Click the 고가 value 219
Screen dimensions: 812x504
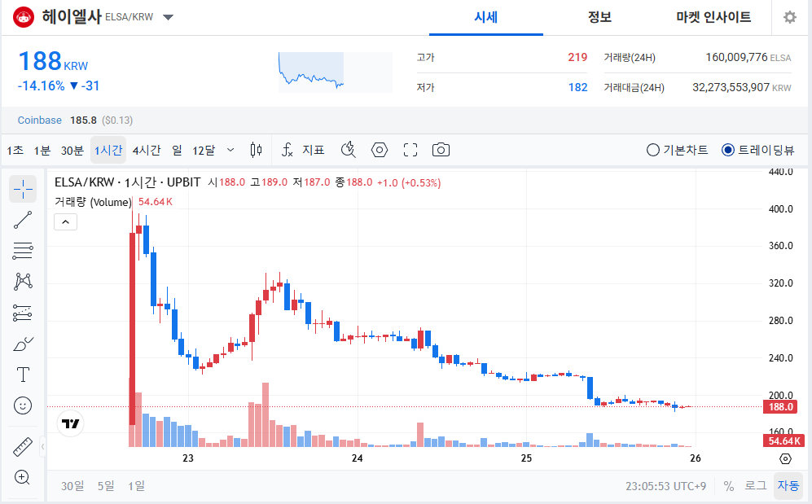click(577, 57)
